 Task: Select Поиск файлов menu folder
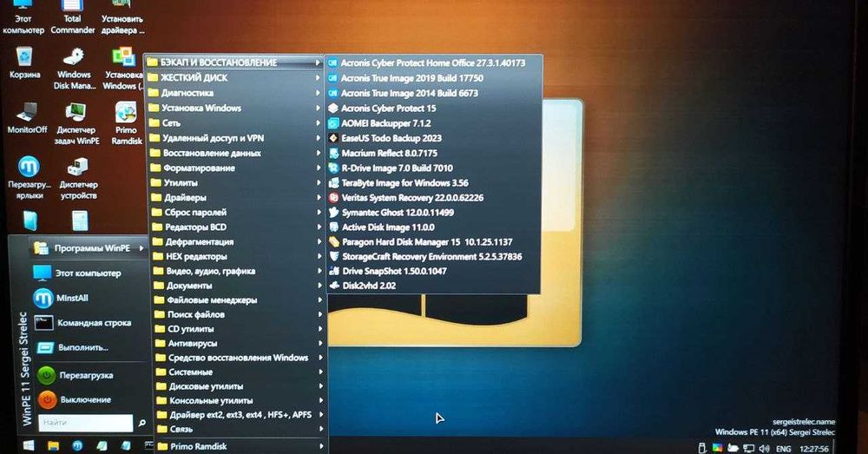pyautogui.click(x=239, y=314)
